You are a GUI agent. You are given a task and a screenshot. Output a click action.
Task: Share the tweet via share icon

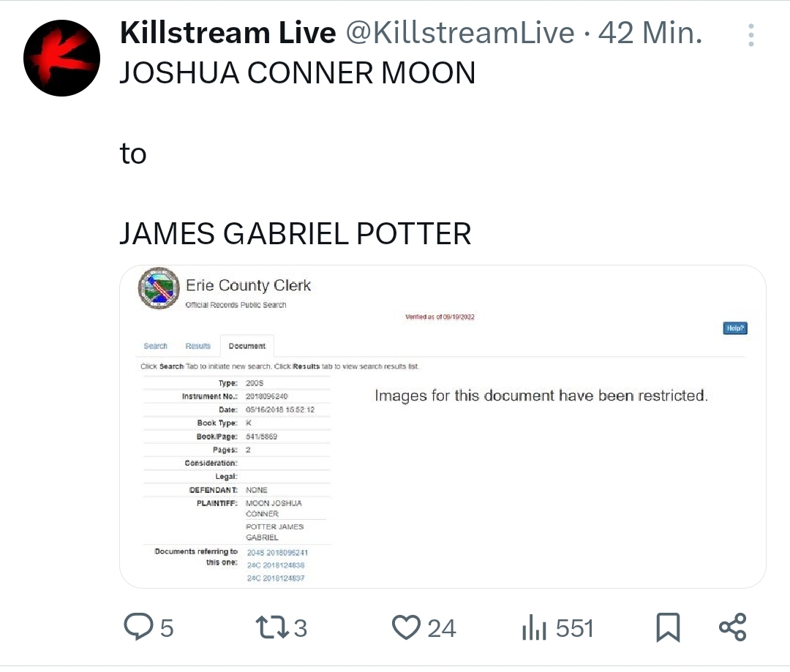pyautogui.click(x=732, y=627)
